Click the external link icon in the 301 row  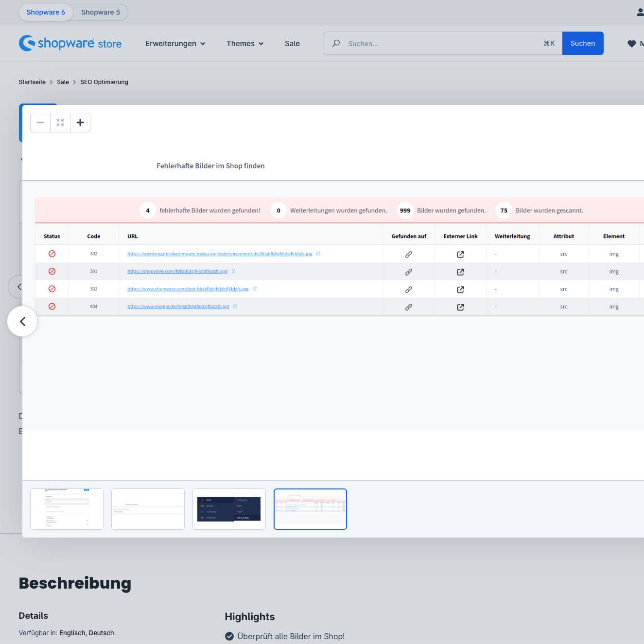[460, 272]
